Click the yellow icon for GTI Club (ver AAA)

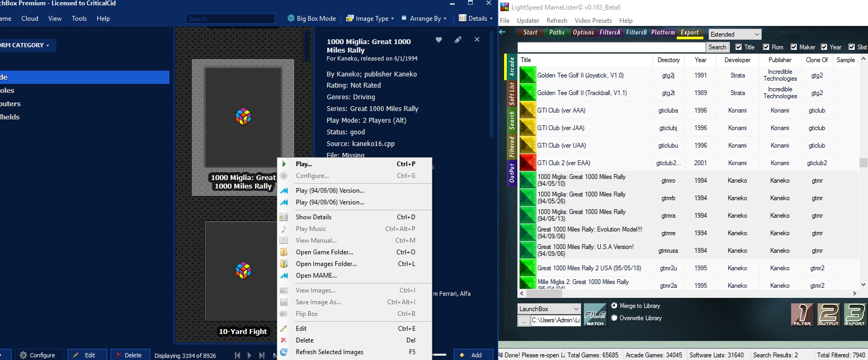point(527,110)
